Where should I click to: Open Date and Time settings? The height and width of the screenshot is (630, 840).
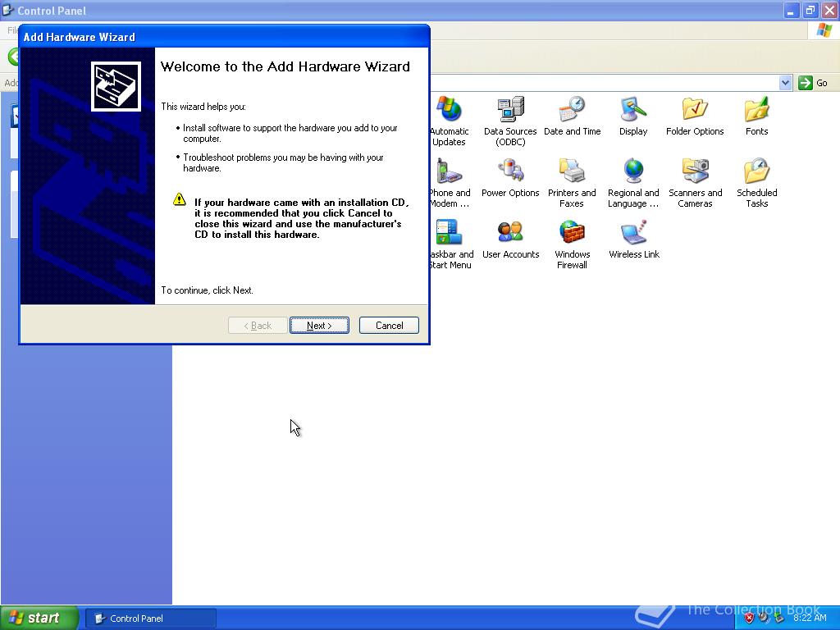[x=572, y=111]
